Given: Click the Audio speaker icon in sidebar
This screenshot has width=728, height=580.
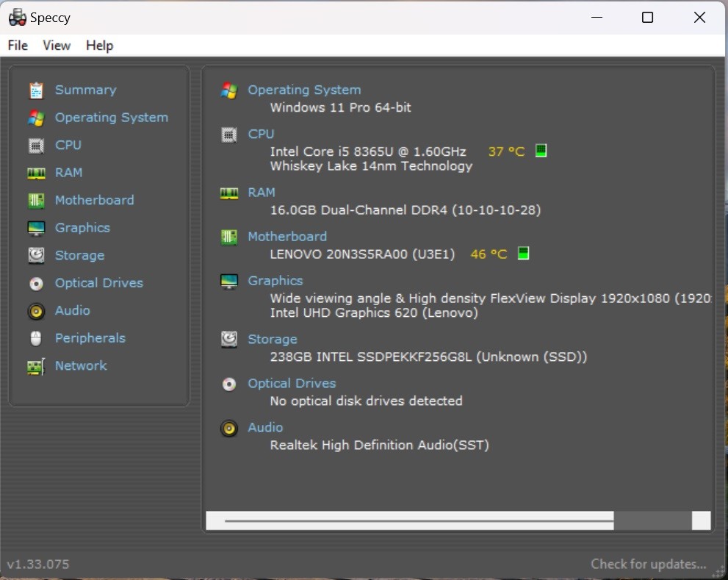Looking at the screenshot, I should point(36,311).
